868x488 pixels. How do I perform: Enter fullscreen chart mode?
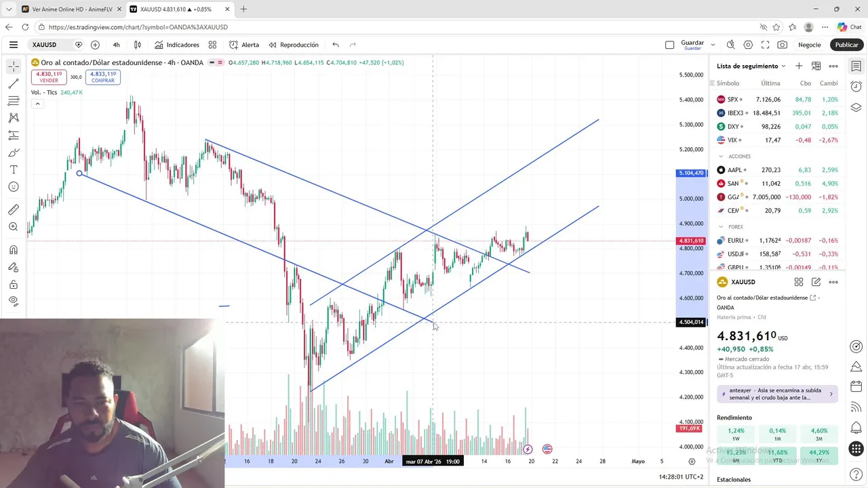point(765,45)
